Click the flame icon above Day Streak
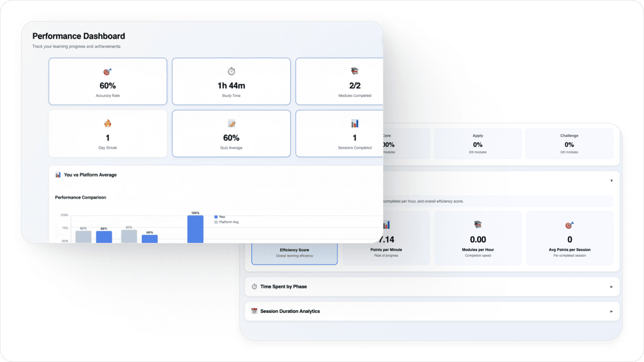This screenshot has width=644, height=362. (108, 123)
